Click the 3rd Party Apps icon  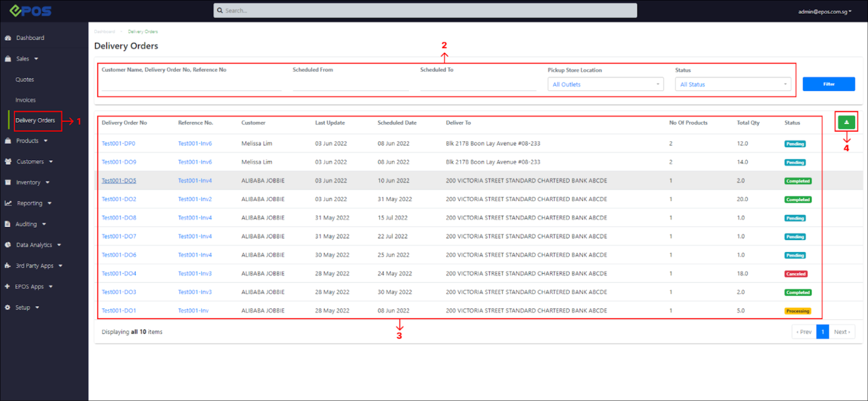click(x=8, y=265)
